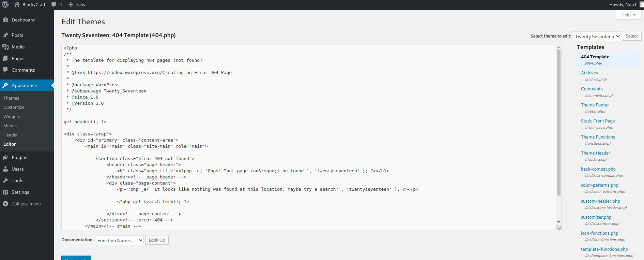Click the BlockyCraft home icon
This screenshot has height=260, width=644.
coord(17,4)
